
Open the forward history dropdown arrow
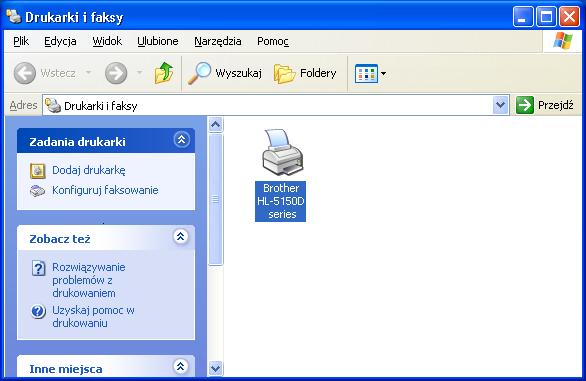[x=139, y=73]
